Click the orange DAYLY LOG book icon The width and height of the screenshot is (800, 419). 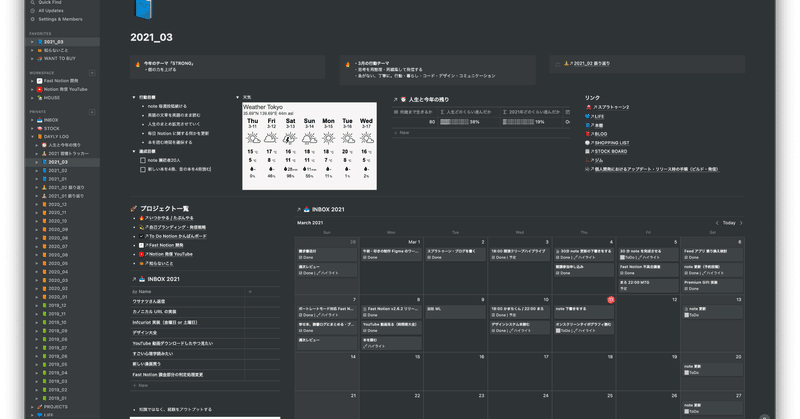tap(40, 137)
